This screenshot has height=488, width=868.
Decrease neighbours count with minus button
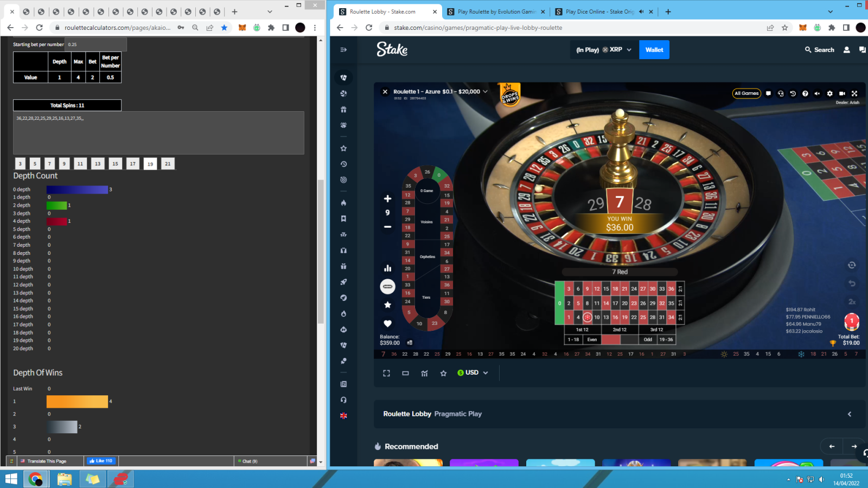(387, 227)
